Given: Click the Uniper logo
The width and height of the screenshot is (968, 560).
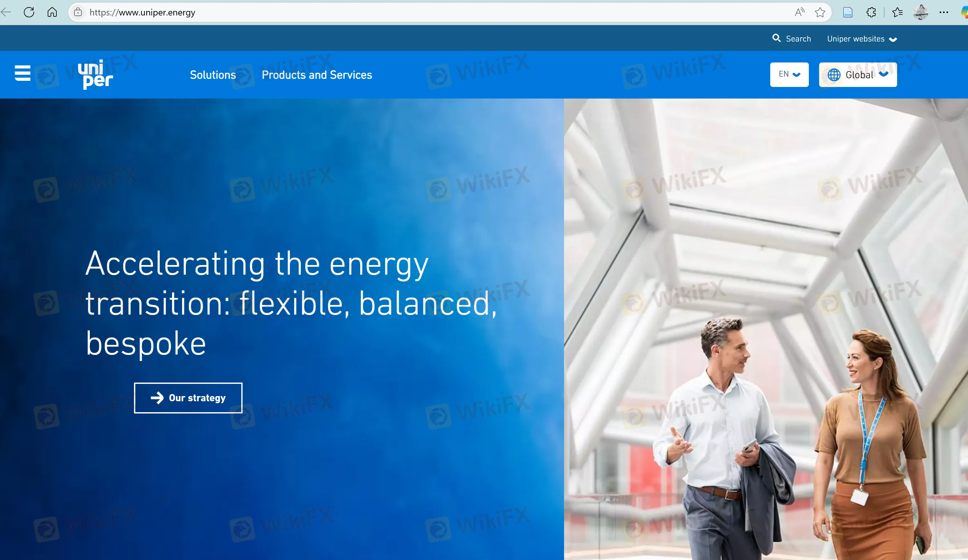Looking at the screenshot, I should pyautogui.click(x=95, y=74).
